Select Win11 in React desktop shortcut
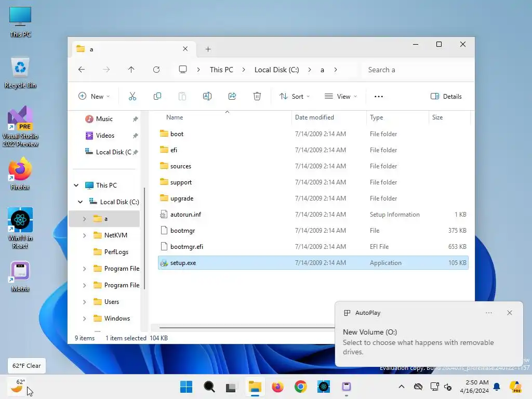Image resolution: width=532 pixels, height=399 pixels. (20, 228)
